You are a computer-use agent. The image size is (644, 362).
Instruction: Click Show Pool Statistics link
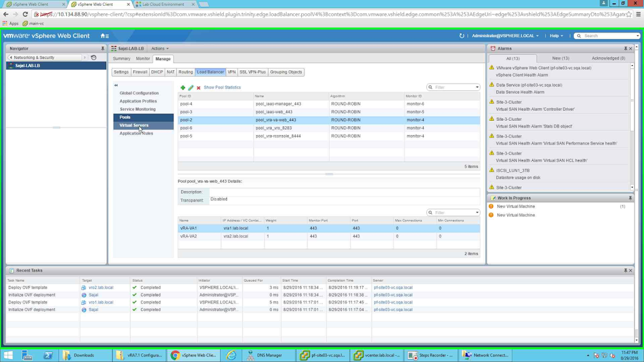[x=222, y=87]
